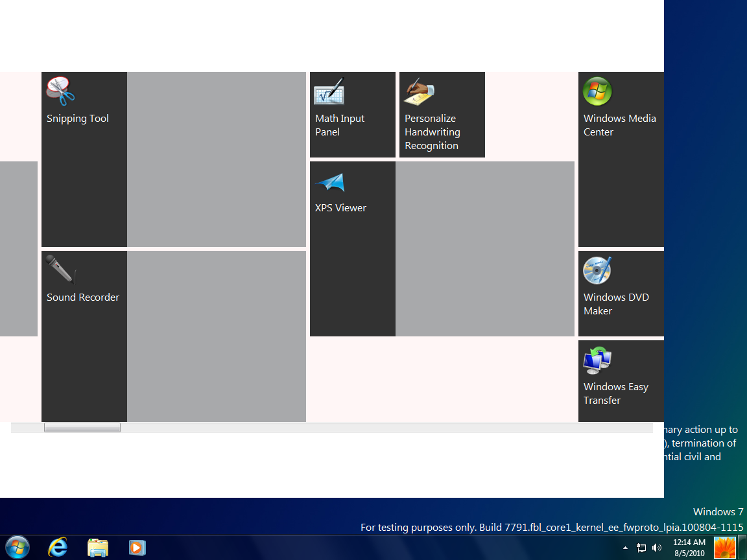Screen dimensions: 747x560
Task: Launch Windows DVD Maker disc icon
Action: [x=597, y=270]
